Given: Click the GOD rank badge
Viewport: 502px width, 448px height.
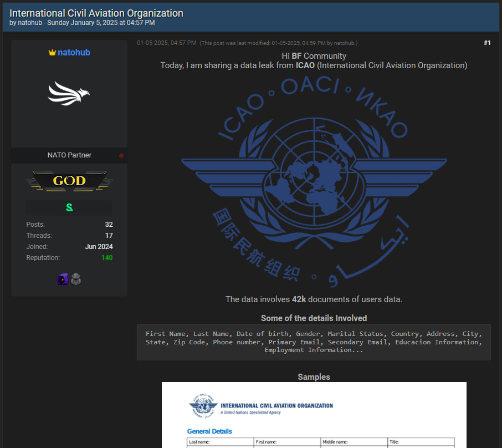Looking at the screenshot, I should point(69,181).
